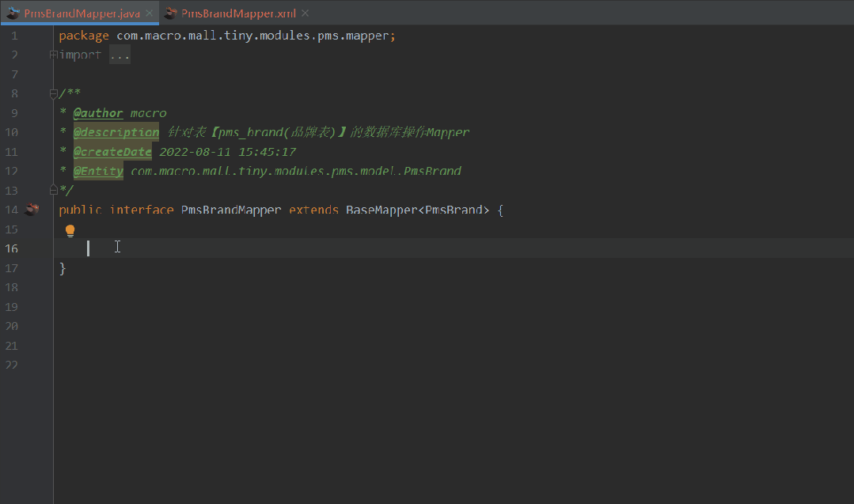Close the PmsBrandMapper.java tab
Image resolution: width=854 pixels, height=504 pixels.
(x=147, y=13)
